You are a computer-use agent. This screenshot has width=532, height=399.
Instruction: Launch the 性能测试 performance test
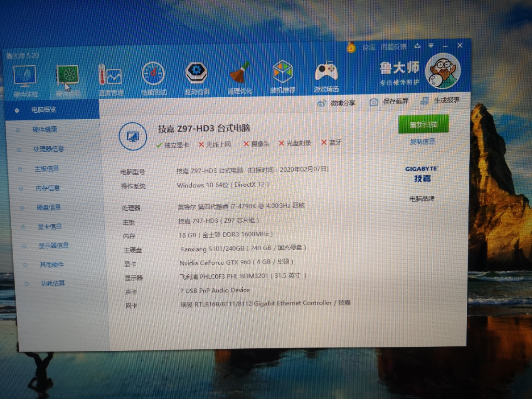153,79
